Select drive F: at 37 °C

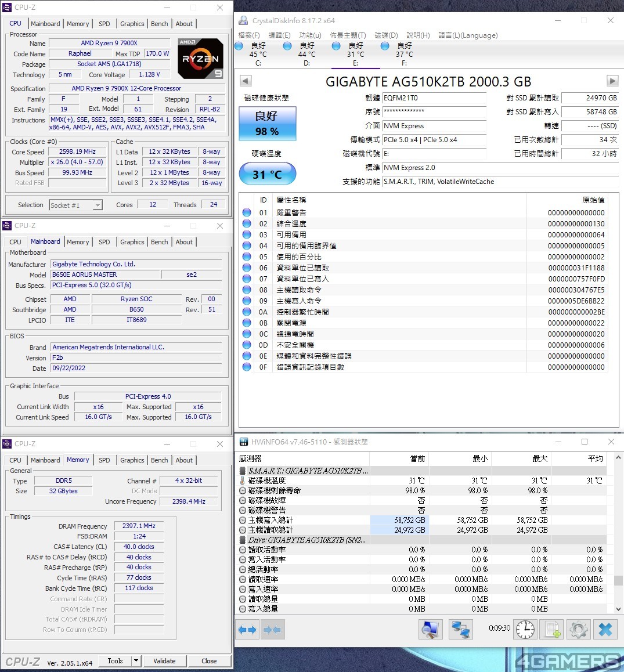[404, 54]
